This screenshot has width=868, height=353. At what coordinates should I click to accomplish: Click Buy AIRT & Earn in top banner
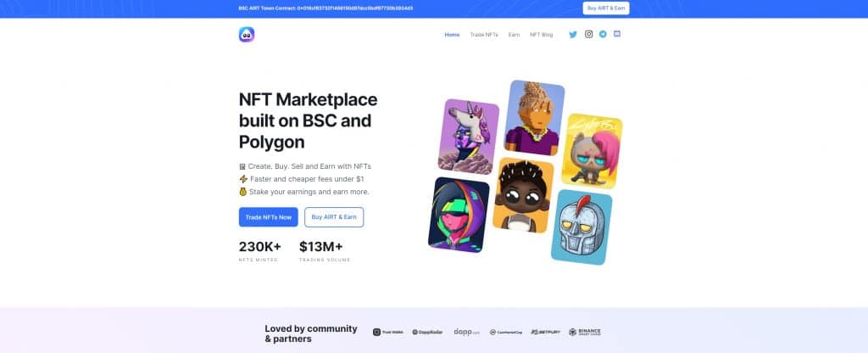click(x=605, y=8)
